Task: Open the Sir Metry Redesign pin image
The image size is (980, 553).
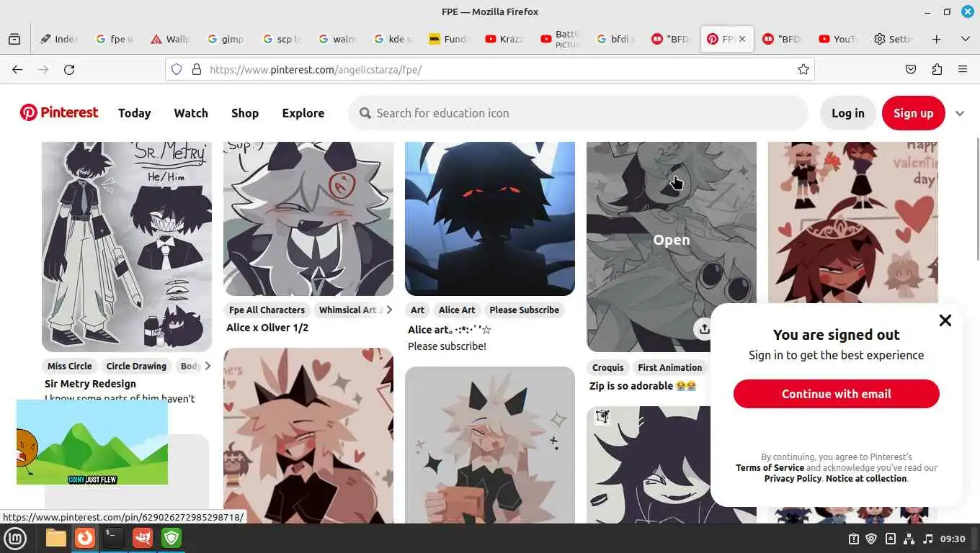Action: [127, 246]
